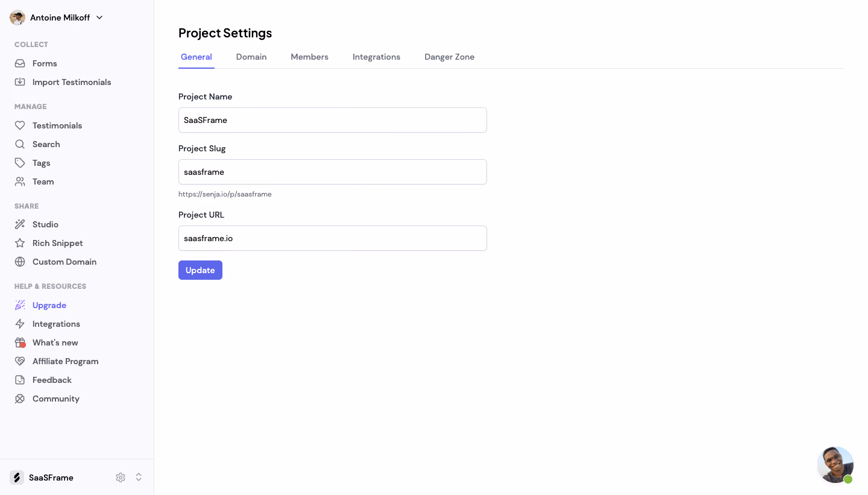Switch to the Domain tab
The height and width of the screenshot is (495, 868).
point(251,57)
